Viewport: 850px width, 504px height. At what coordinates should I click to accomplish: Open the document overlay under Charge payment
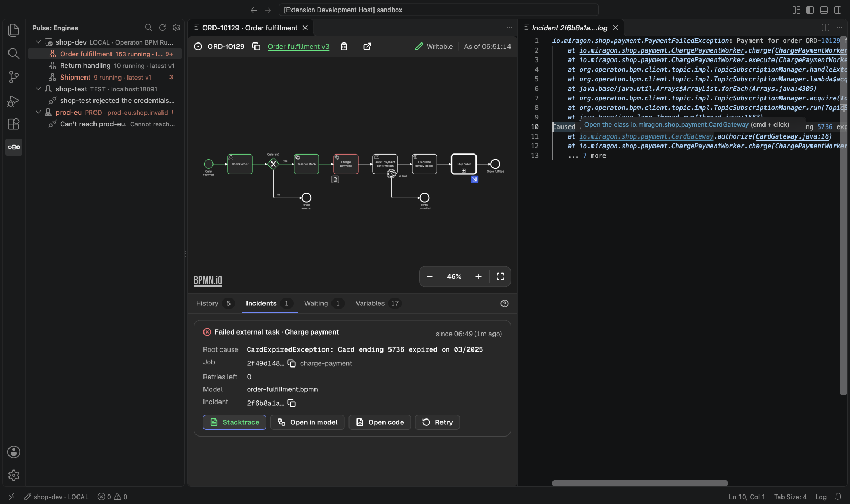(x=335, y=180)
